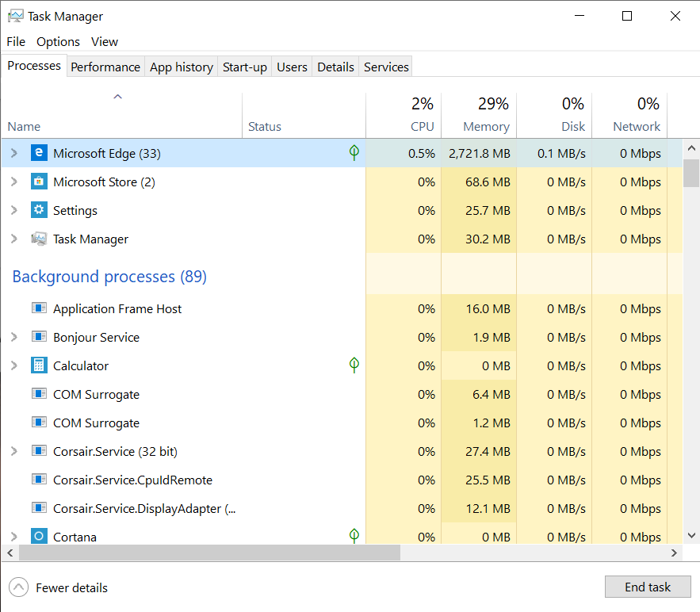The width and height of the screenshot is (700, 612).
Task: Click the Task Manager title bar icon
Action: [x=16, y=16]
